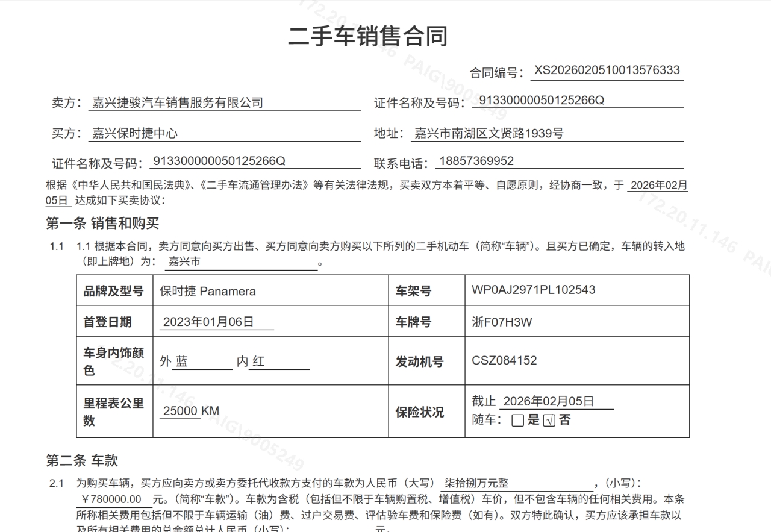Image resolution: width=771 pixels, height=532 pixels.
Task: Select the seller's 证件名称及号码 field
Action: coord(577,100)
